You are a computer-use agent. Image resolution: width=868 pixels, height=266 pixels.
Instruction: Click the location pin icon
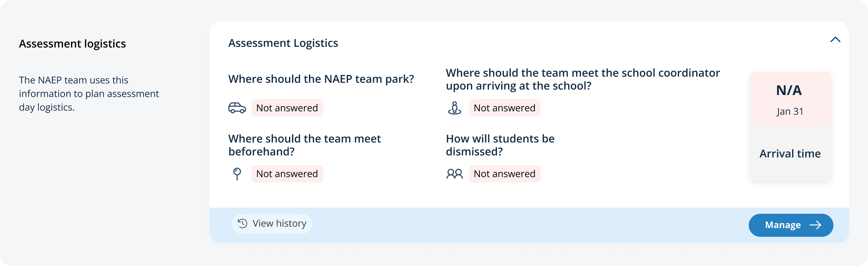click(x=237, y=174)
